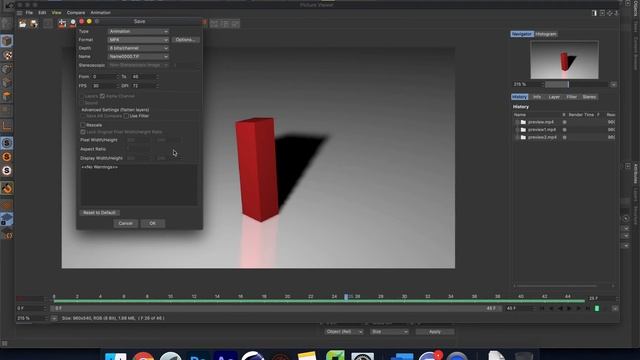Click the folder icon beside preview1.mp4
The width and height of the screenshot is (640, 360).
[x=523, y=130]
